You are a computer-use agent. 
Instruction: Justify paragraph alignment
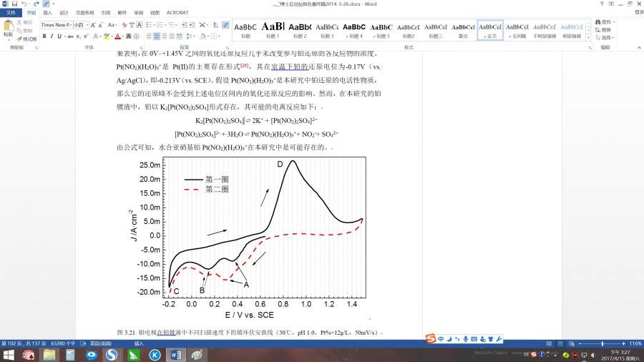(172, 36)
